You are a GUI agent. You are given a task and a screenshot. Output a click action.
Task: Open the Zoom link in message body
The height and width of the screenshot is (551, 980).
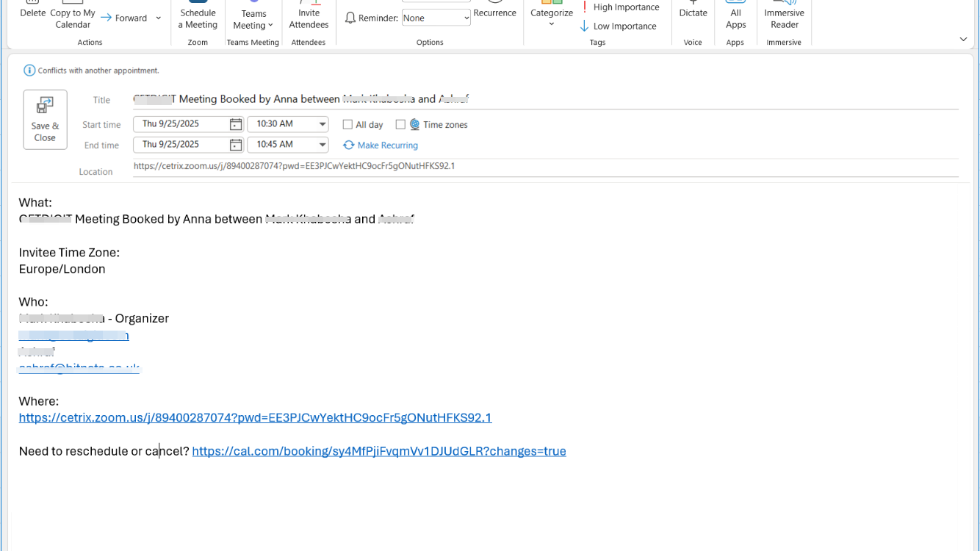pos(255,418)
